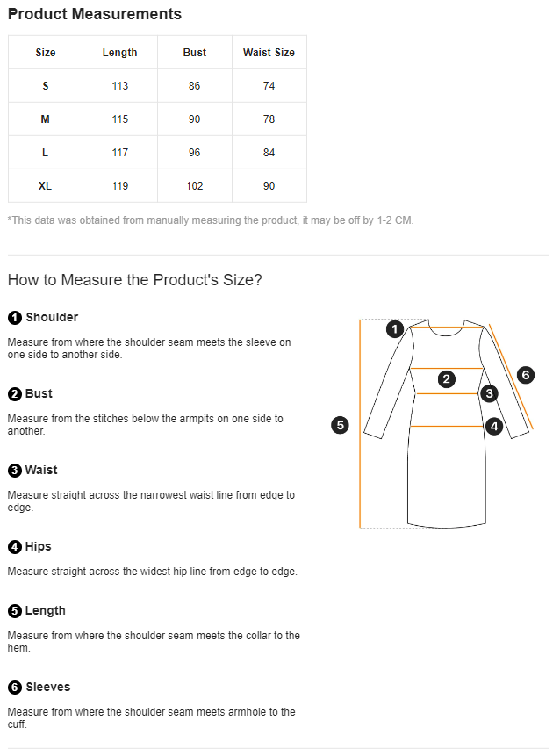560x756 pixels.
Task: Select marker 1 on the dress diagram
Action: [396, 329]
